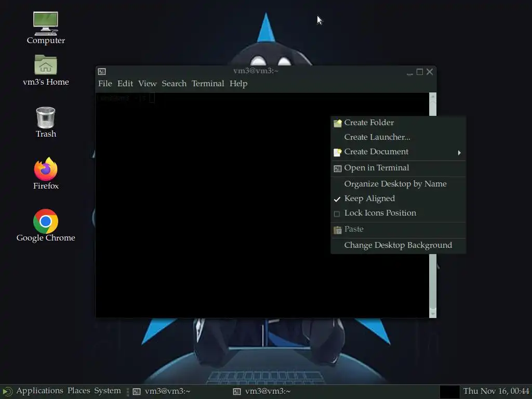This screenshot has width=532, height=399.
Task: Maximize the terminal window
Action: tap(420, 72)
